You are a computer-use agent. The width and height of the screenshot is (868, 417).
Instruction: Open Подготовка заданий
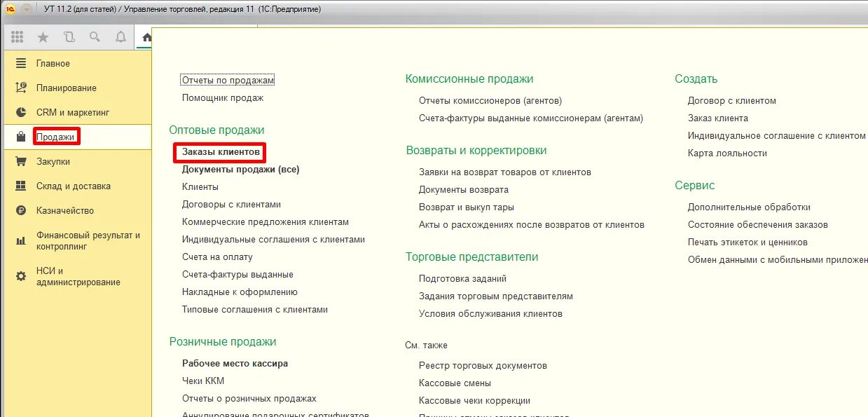tap(462, 278)
